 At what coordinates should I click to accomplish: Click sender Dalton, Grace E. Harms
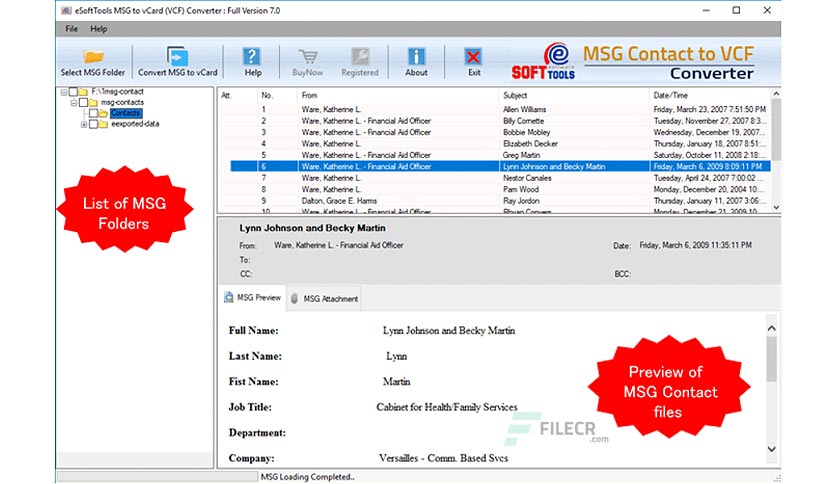tap(339, 201)
